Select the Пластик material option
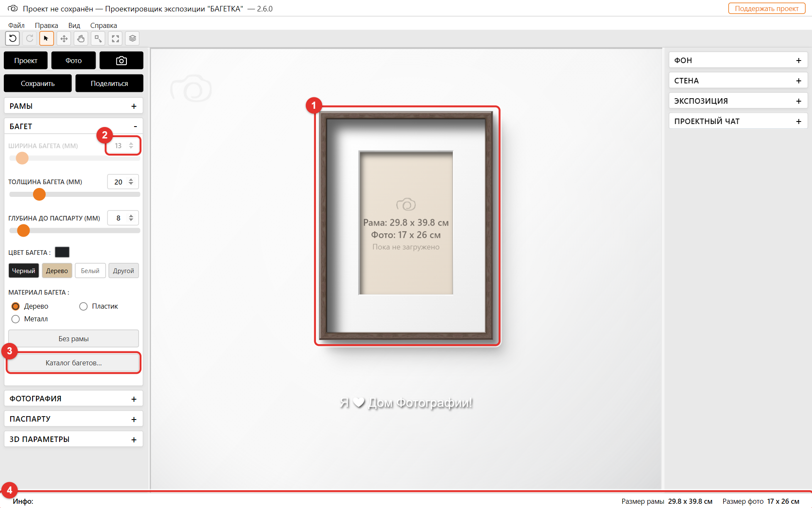The image size is (812, 508). [83, 306]
